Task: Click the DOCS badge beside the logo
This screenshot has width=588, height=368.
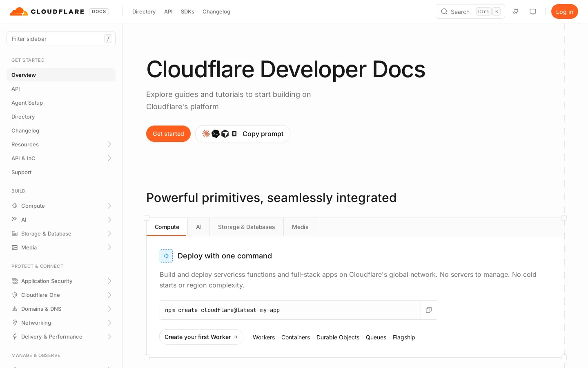Action: point(99,11)
